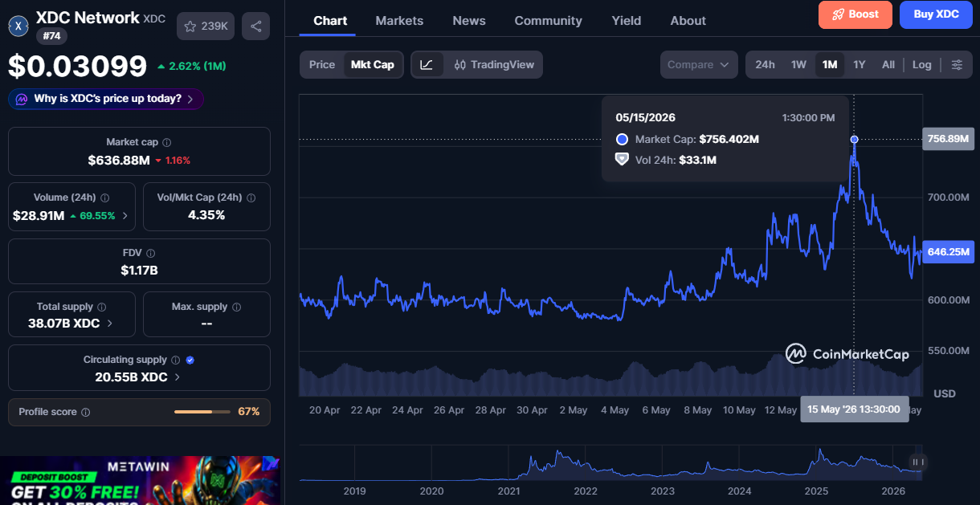Click the 4.35% Vol/Mkt Cap value
Screen dimensions: 980x505
tap(206, 215)
